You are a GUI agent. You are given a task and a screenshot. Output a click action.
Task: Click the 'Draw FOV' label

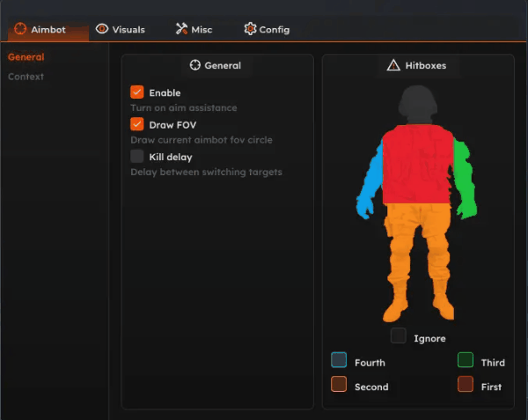point(172,125)
